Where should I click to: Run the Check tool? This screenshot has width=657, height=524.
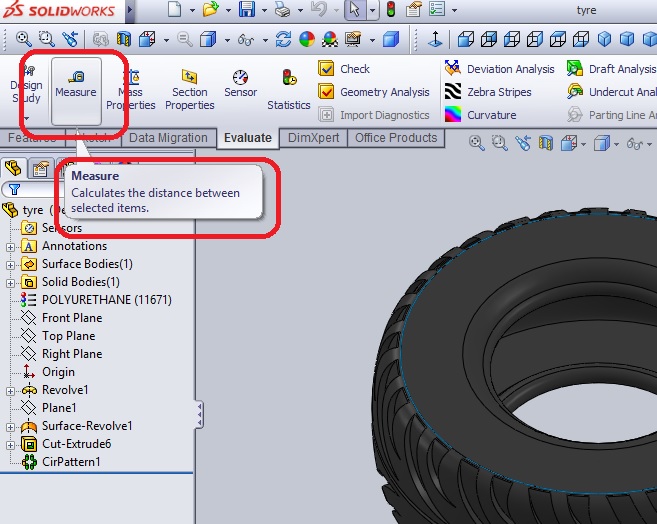point(344,69)
